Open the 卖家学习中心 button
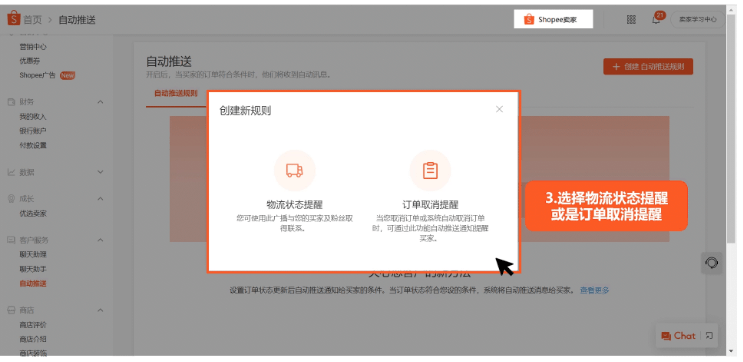Screen dimensions: 743x362 point(698,20)
